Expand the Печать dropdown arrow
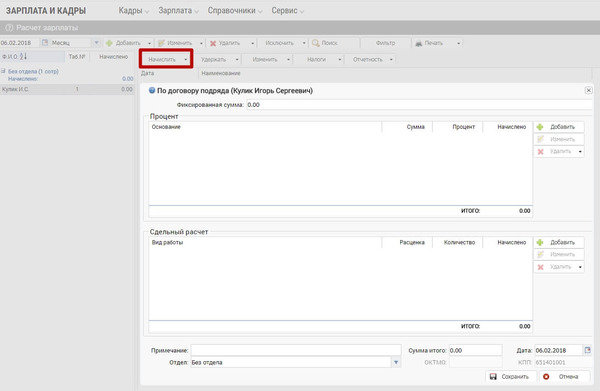The height and width of the screenshot is (391, 600). tap(458, 43)
